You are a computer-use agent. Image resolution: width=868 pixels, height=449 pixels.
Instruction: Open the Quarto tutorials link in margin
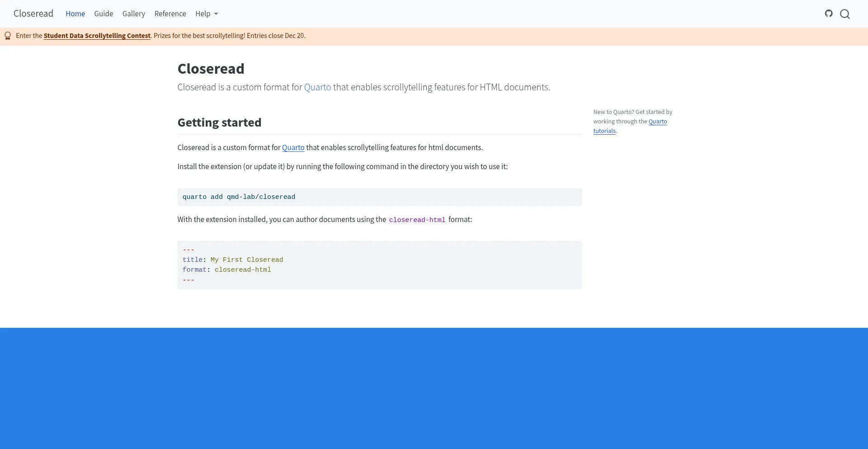630,126
